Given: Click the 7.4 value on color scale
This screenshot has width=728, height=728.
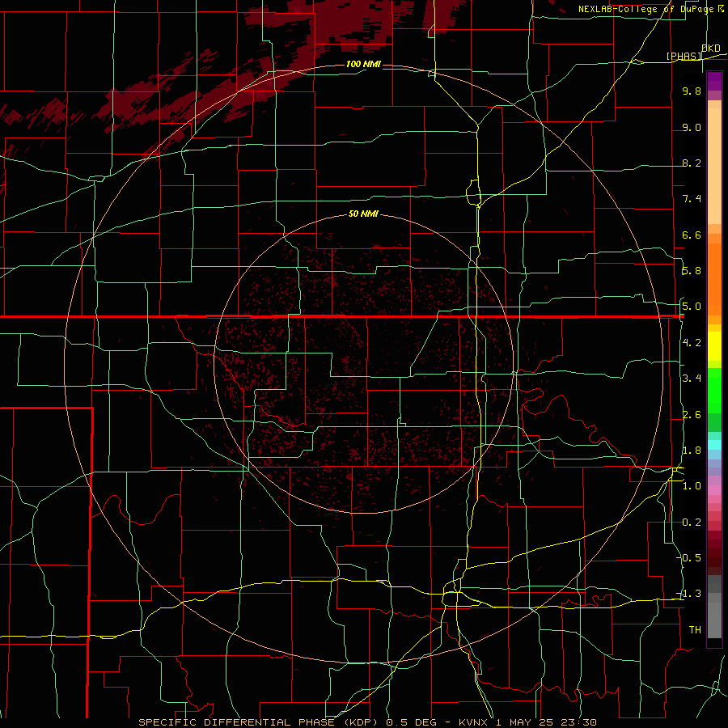Looking at the screenshot, I should (692, 199).
